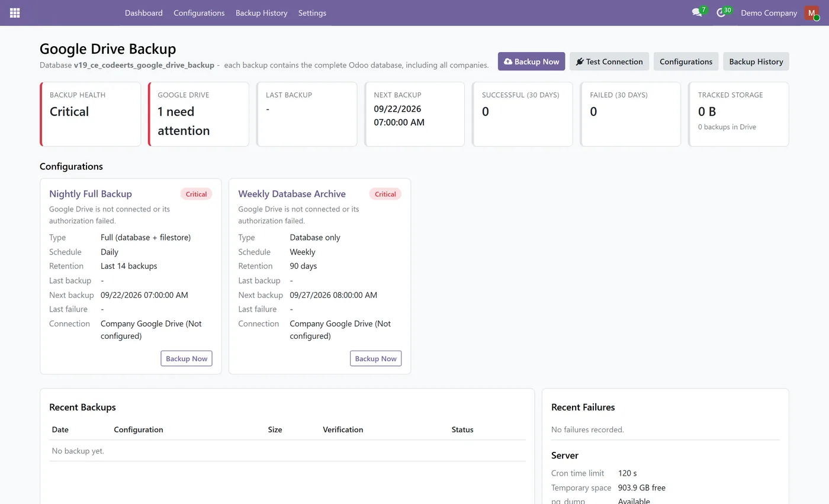Click the Google Drive Backup page title
829x504 pixels.
[108, 49]
